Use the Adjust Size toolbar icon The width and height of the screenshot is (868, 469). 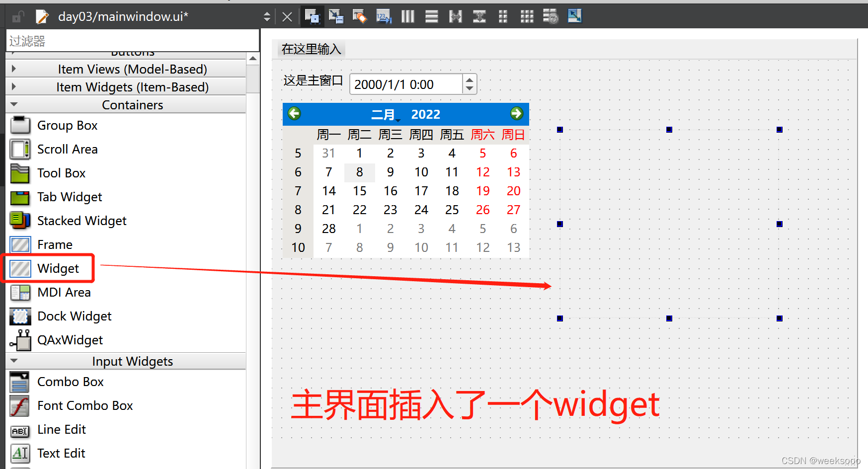pos(575,16)
